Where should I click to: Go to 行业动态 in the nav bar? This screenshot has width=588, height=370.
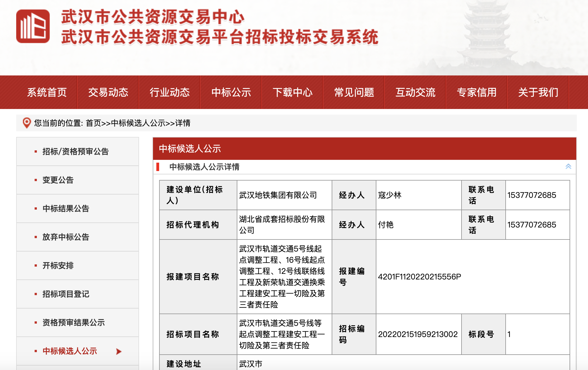[169, 92]
